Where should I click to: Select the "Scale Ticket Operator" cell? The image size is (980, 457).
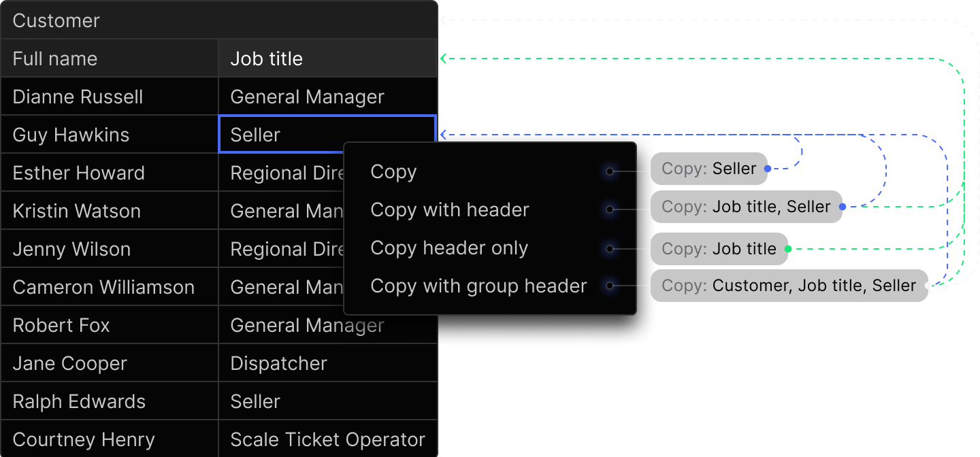pos(327,439)
